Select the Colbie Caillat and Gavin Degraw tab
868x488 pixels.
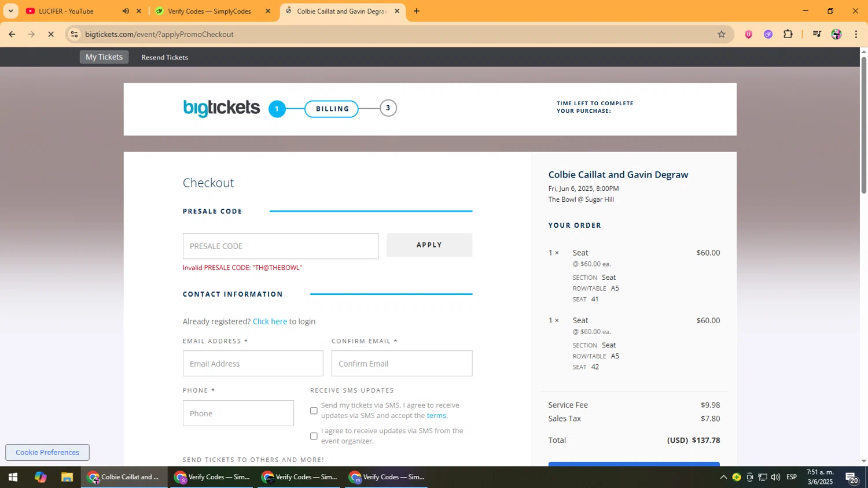[341, 11]
